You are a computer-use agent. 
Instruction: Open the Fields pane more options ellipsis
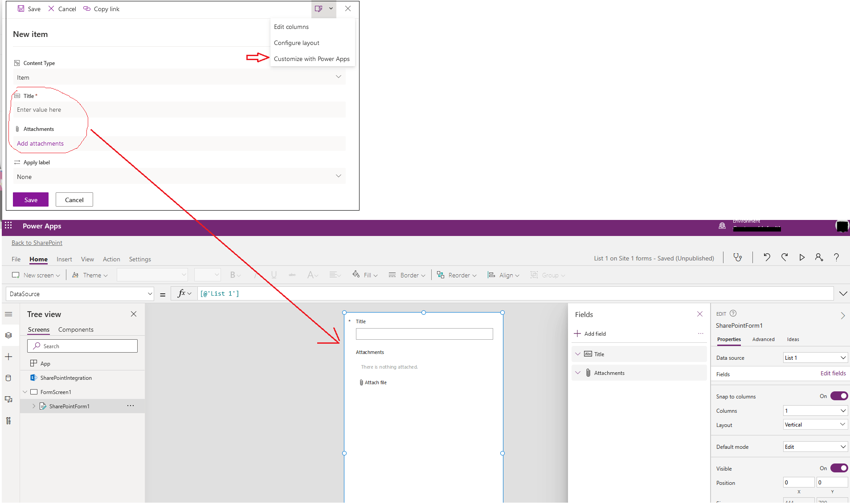701,333
